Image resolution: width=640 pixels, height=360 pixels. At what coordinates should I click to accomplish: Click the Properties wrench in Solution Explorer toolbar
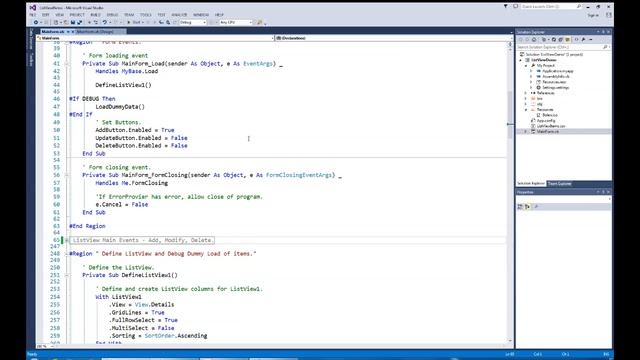click(x=583, y=40)
